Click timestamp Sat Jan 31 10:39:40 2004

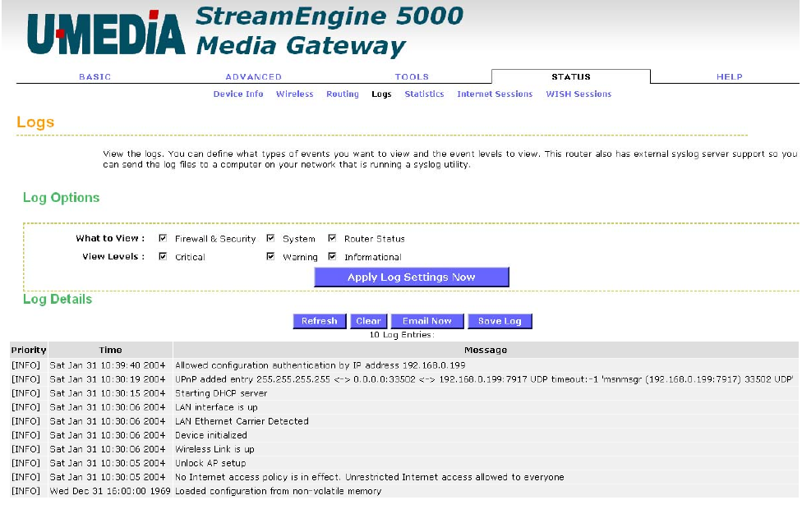point(108,365)
